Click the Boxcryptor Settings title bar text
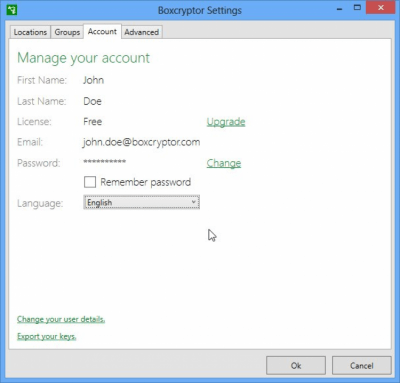Image resolution: width=400 pixels, height=383 pixels. [x=200, y=10]
